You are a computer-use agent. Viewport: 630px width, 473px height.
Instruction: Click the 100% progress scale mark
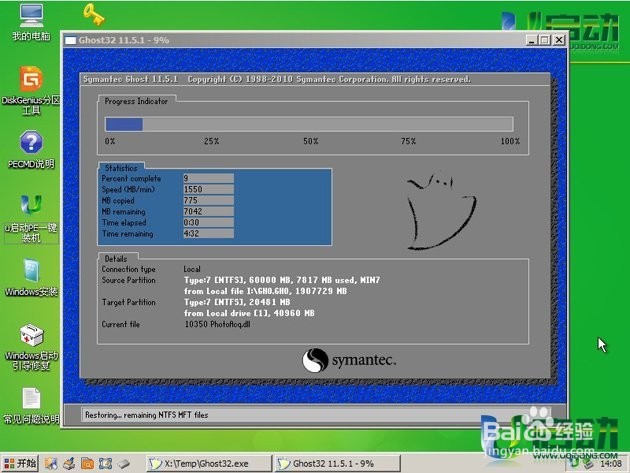(510, 141)
